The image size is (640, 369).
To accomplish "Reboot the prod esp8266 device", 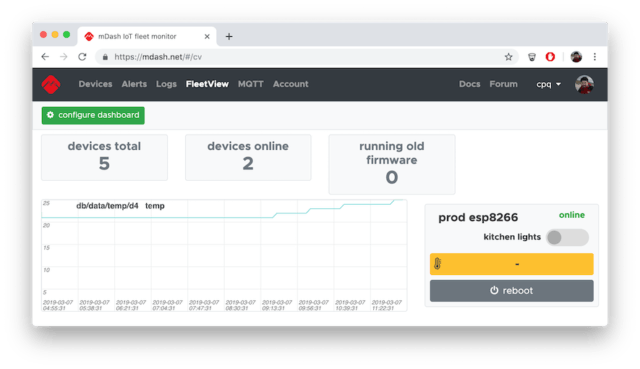I will click(x=511, y=291).
